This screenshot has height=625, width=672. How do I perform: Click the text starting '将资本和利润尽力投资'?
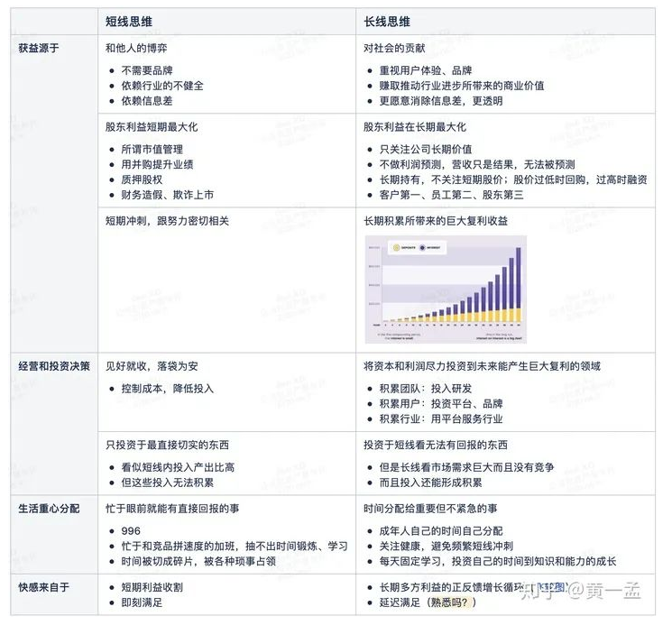[x=483, y=366]
